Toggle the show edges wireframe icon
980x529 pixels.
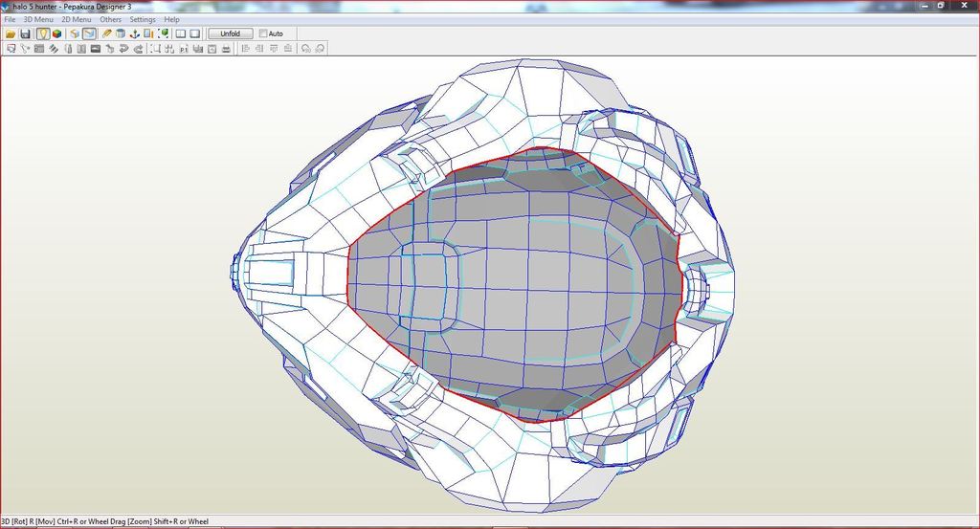89,33
